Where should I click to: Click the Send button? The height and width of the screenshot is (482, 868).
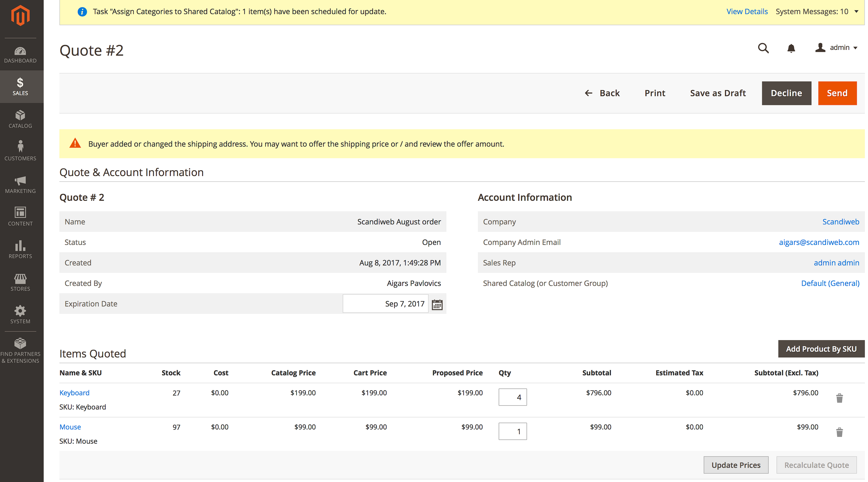[x=837, y=93]
